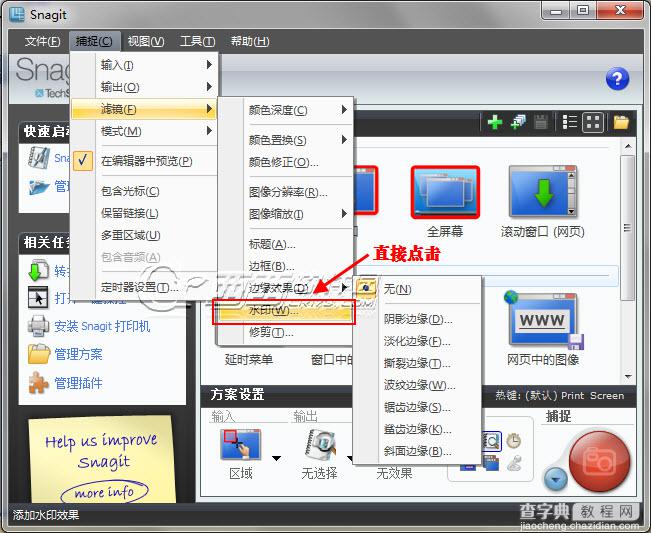
Task: Expand the 滤镜(F) submenu
Action: (x=144, y=109)
